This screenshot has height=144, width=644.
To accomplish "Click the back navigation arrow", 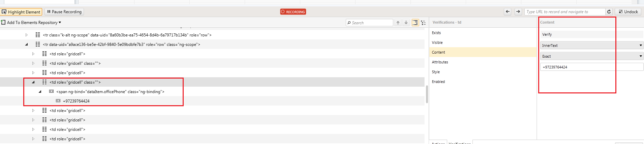I will pyautogui.click(x=508, y=12).
